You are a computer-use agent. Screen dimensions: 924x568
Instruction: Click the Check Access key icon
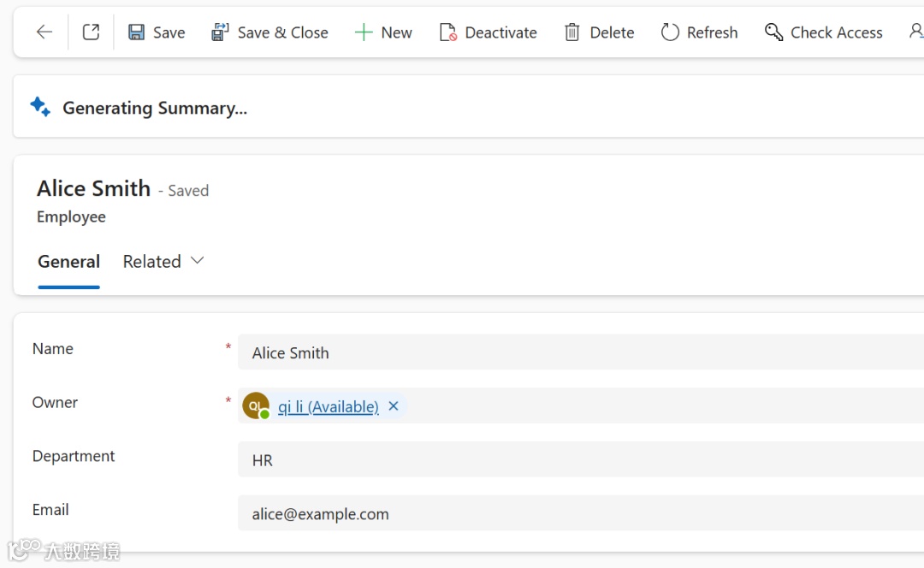(774, 33)
